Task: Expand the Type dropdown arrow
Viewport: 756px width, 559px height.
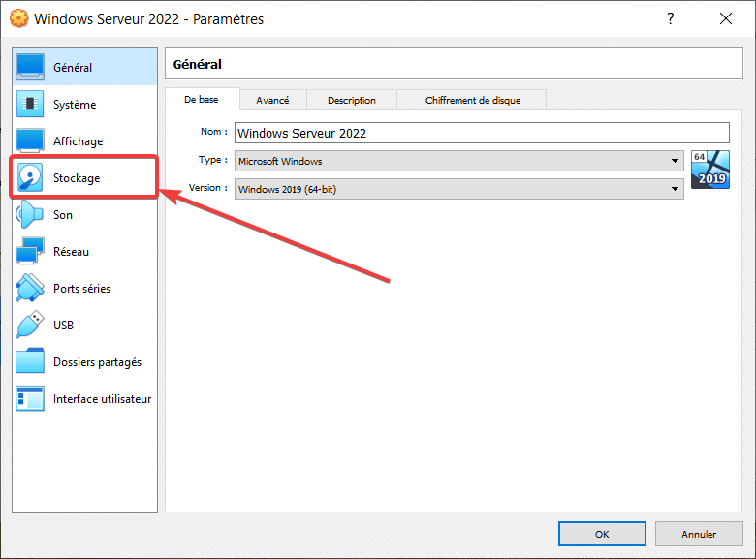Action: pos(675,161)
